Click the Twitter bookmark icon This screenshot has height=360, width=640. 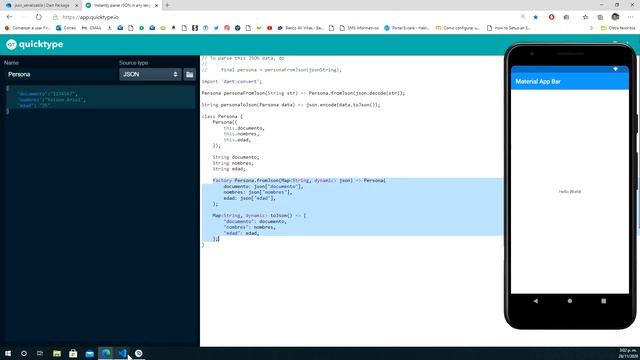click(x=216, y=28)
